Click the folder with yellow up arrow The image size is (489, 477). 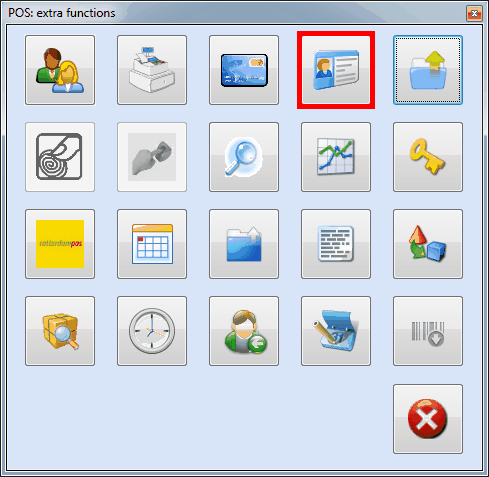coord(428,70)
